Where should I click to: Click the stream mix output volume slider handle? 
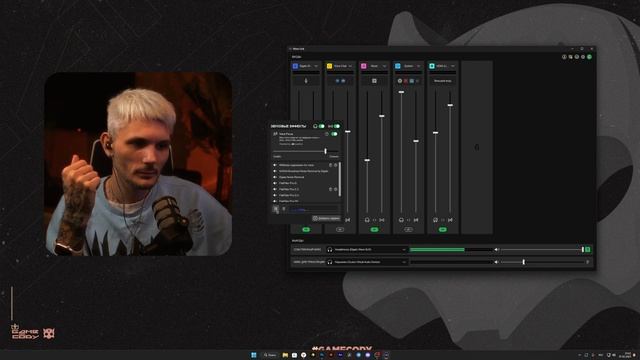coord(524,262)
